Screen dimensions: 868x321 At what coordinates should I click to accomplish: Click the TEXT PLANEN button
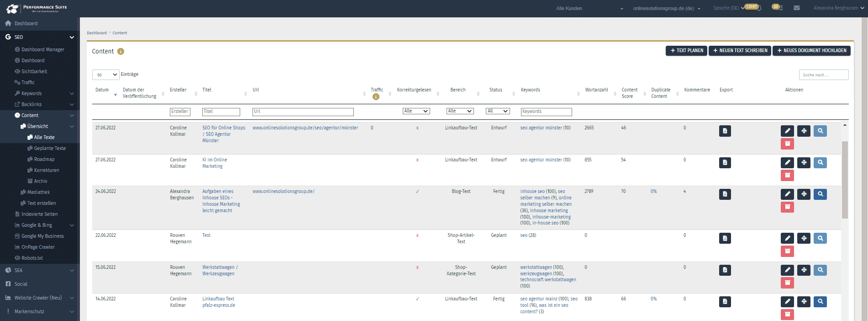click(686, 51)
